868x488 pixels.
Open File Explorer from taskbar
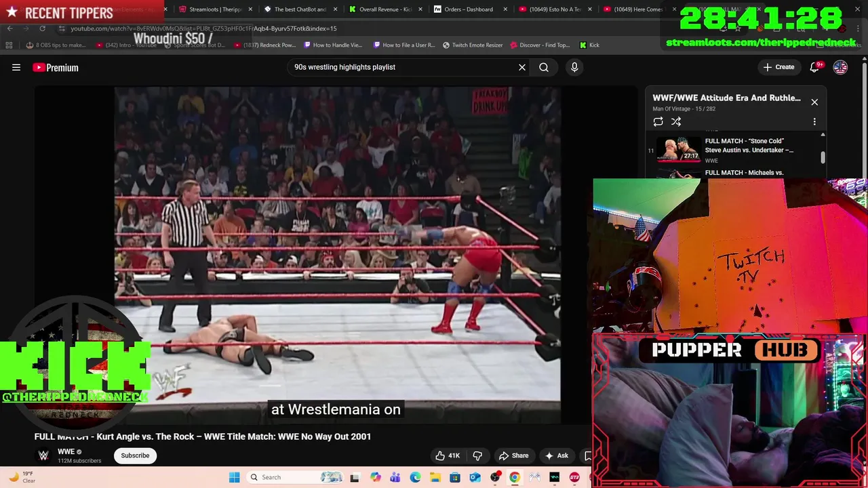pyautogui.click(x=435, y=477)
